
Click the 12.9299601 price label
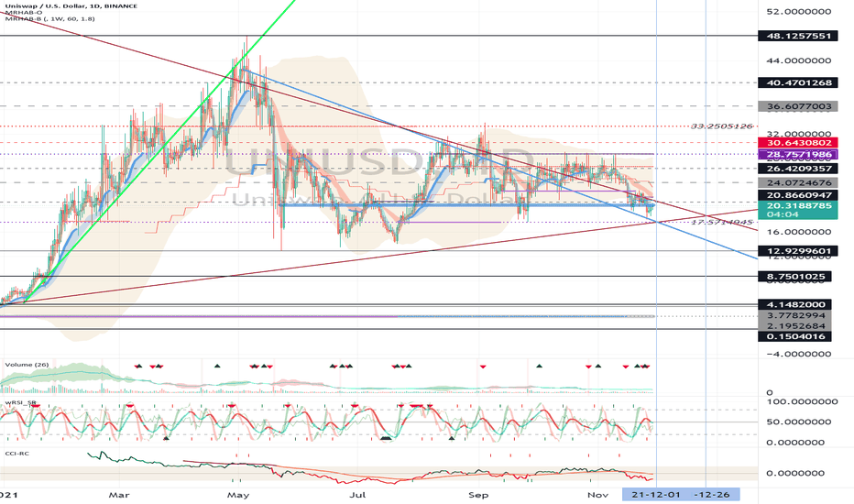pyautogui.click(x=798, y=251)
